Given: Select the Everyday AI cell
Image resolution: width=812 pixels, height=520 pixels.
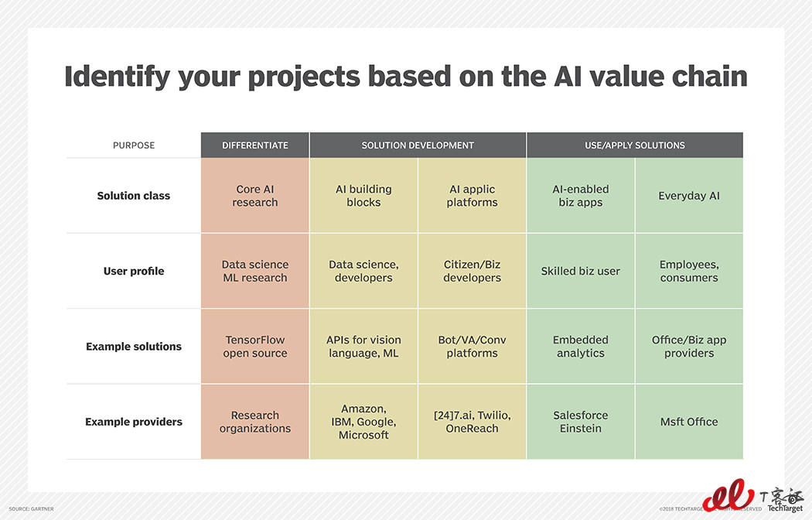Looking at the screenshot, I should (689, 195).
